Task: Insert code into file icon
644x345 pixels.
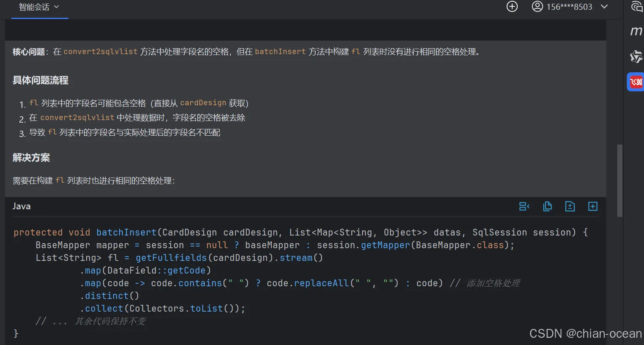Action: (570, 206)
